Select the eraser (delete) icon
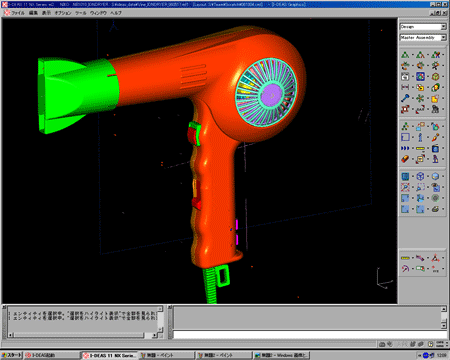The image size is (450, 360). 405,159
